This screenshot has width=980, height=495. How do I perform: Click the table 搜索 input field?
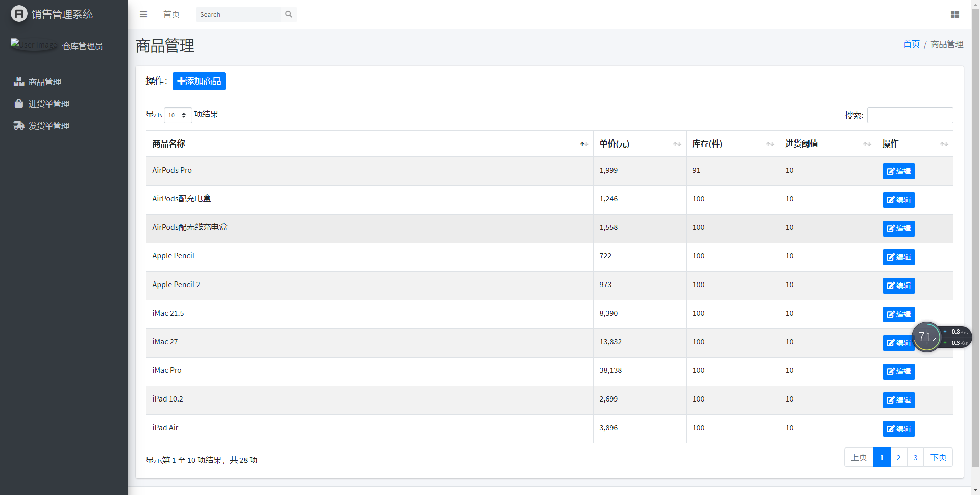(910, 115)
